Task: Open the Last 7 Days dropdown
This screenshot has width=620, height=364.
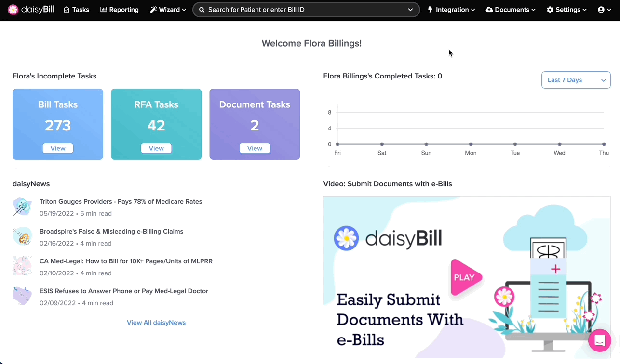Action: tap(576, 80)
